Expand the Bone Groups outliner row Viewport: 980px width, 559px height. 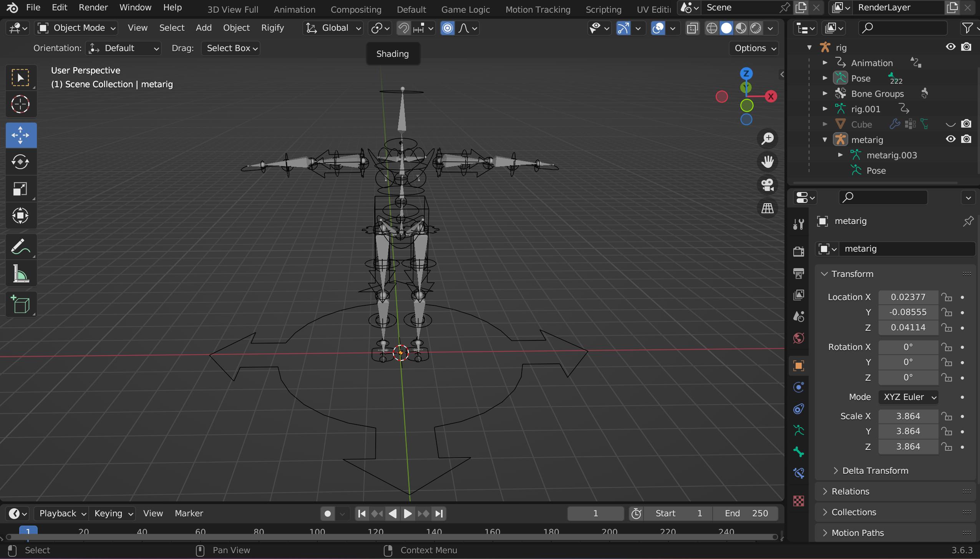pos(825,94)
